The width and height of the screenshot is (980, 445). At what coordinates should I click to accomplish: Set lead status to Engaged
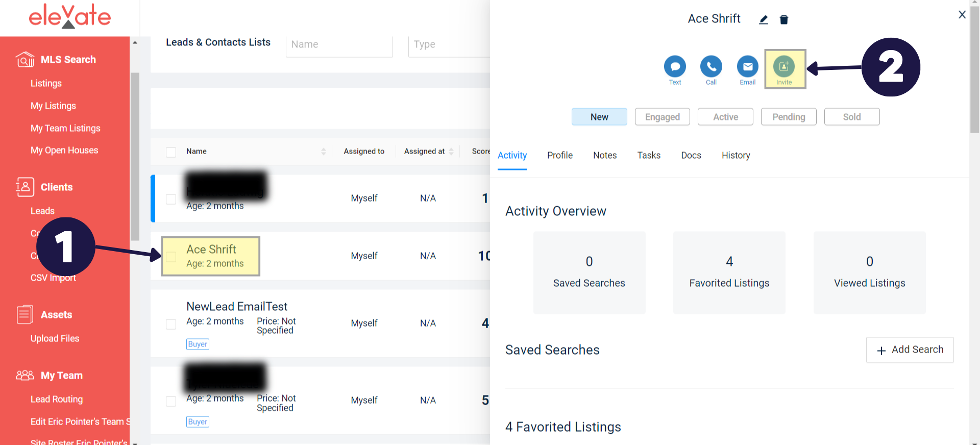(x=663, y=117)
